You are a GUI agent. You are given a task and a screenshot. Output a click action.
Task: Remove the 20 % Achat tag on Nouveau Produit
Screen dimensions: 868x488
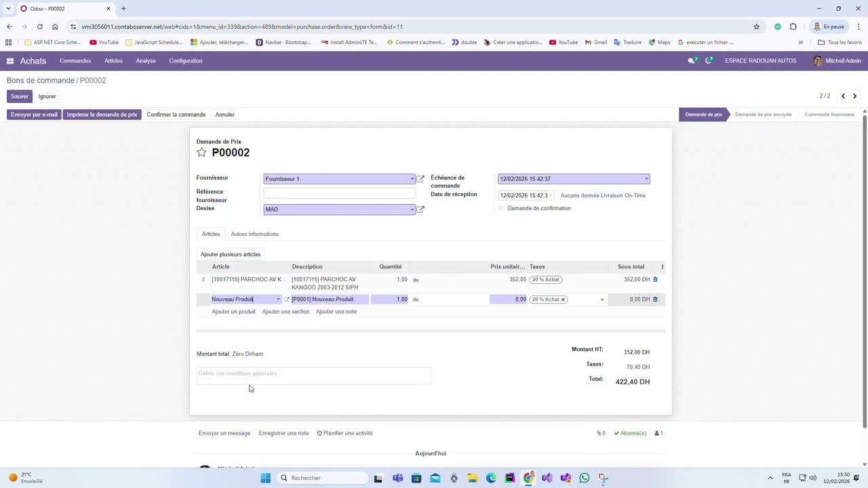click(x=563, y=299)
